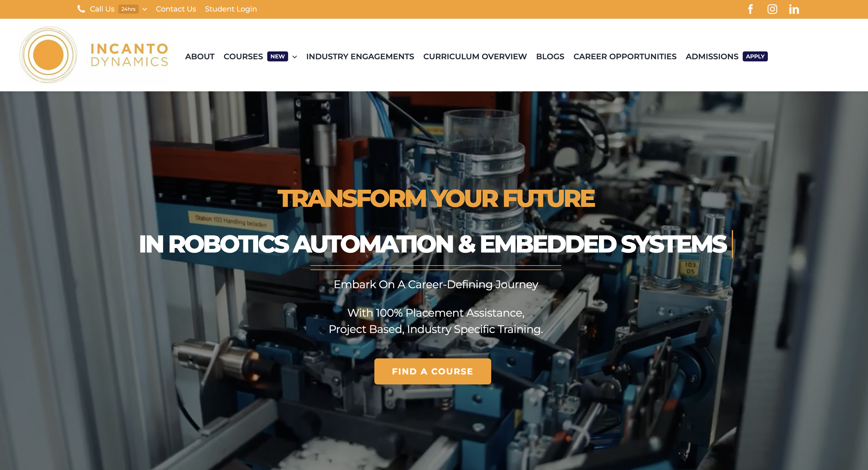Viewport: 868px width, 470px height.
Task: Click the NEW badge icon on Courses
Action: [277, 56]
